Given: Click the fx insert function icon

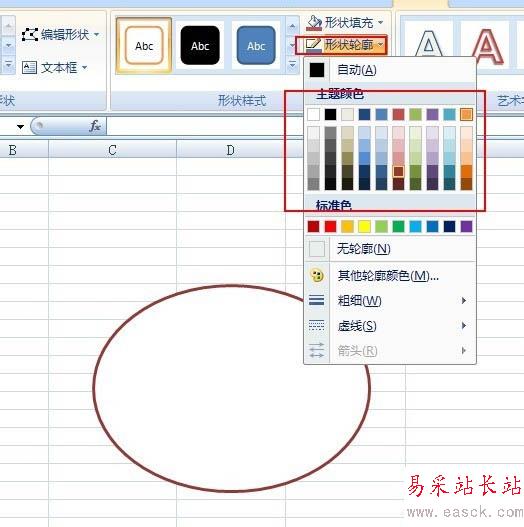Looking at the screenshot, I should 95,126.
